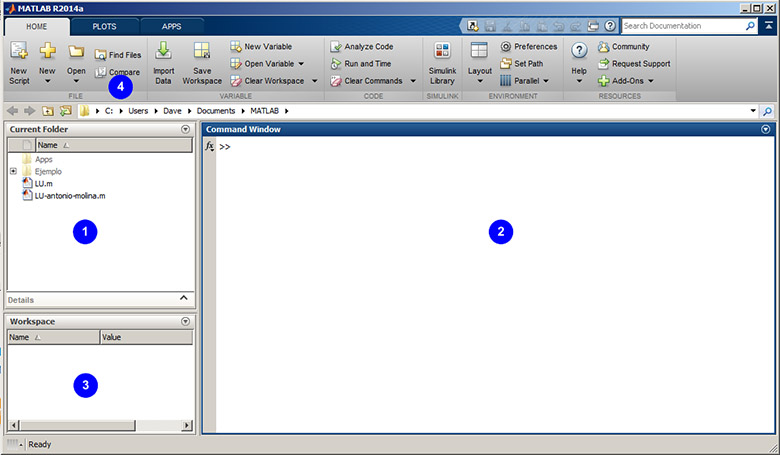780x455 pixels.
Task: Click the Open Variable icon
Action: point(236,64)
